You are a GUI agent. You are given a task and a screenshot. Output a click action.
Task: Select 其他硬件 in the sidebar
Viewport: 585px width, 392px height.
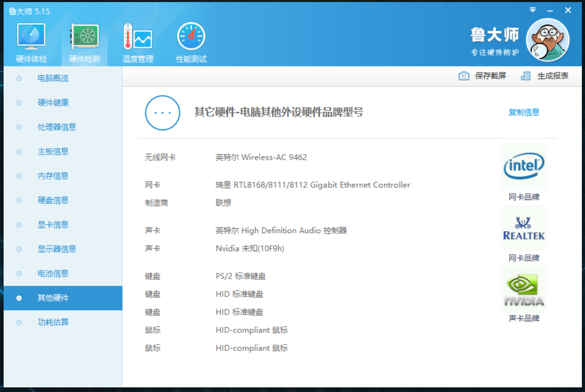point(63,298)
